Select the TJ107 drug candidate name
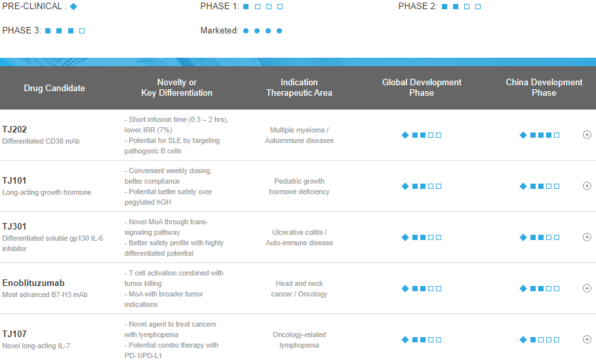The image size is (596, 364). tap(14, 334)
